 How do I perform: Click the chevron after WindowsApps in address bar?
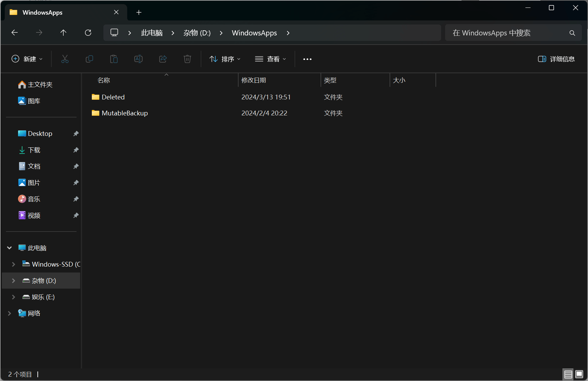tap(288, 33)
